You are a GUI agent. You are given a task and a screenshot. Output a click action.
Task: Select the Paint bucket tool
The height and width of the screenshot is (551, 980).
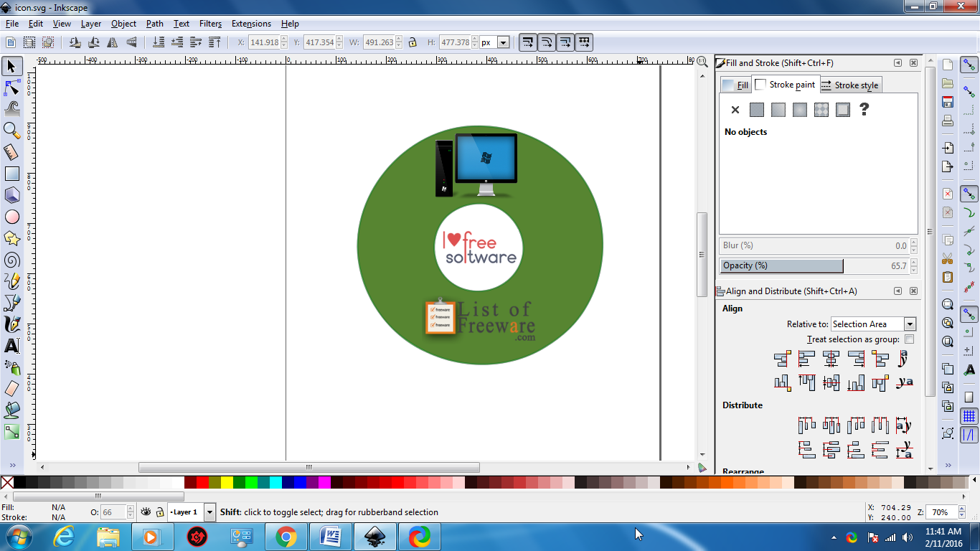(x=11, y=410)
